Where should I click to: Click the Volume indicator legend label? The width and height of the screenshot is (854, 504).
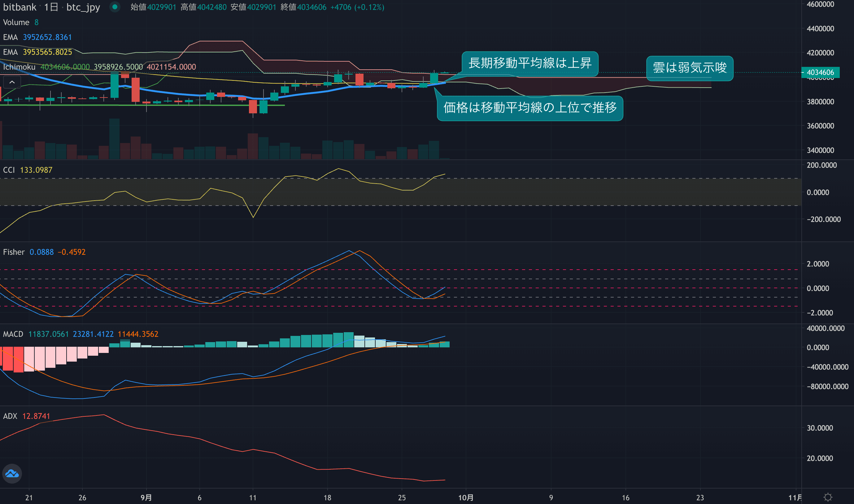pos(16,22)
